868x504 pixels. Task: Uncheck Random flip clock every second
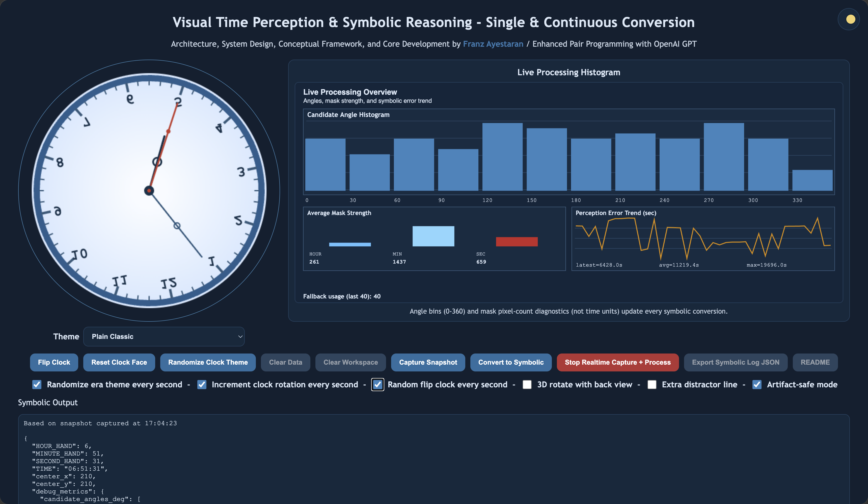[x=377, y=385]
